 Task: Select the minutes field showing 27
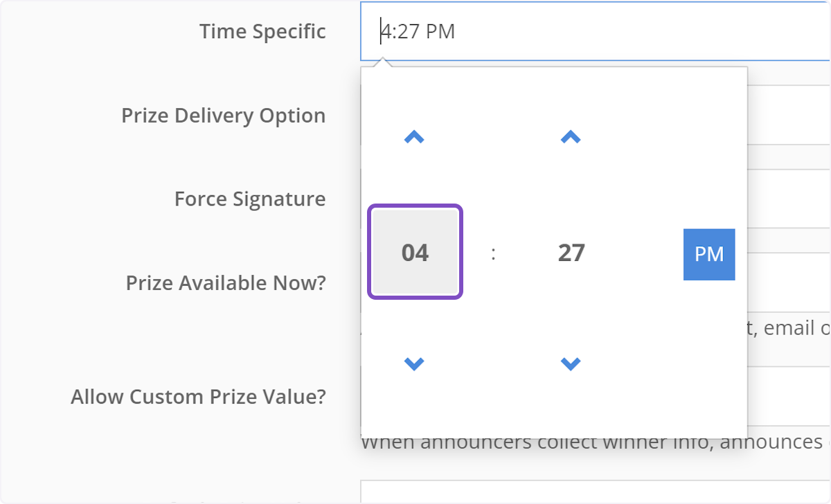(x=570, y=253)
